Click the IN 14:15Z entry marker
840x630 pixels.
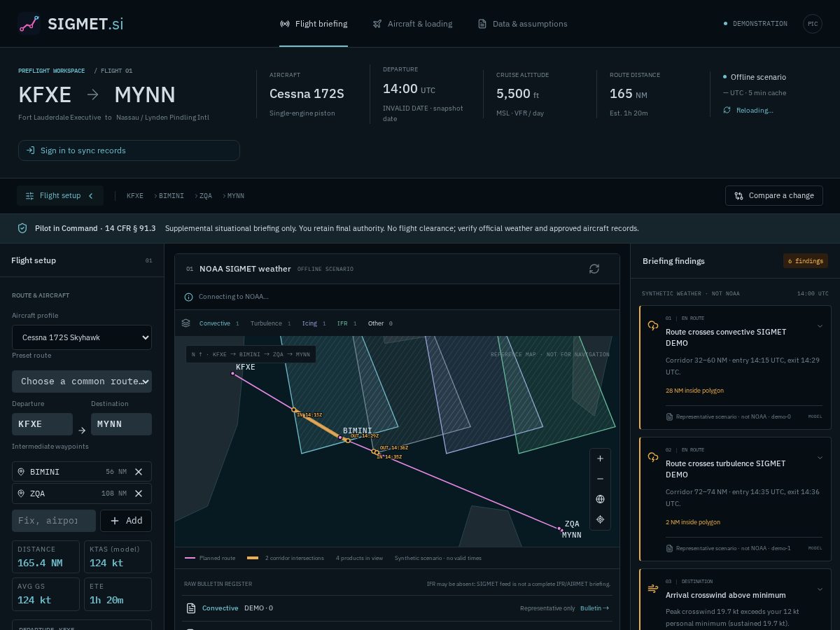(294, 410)
